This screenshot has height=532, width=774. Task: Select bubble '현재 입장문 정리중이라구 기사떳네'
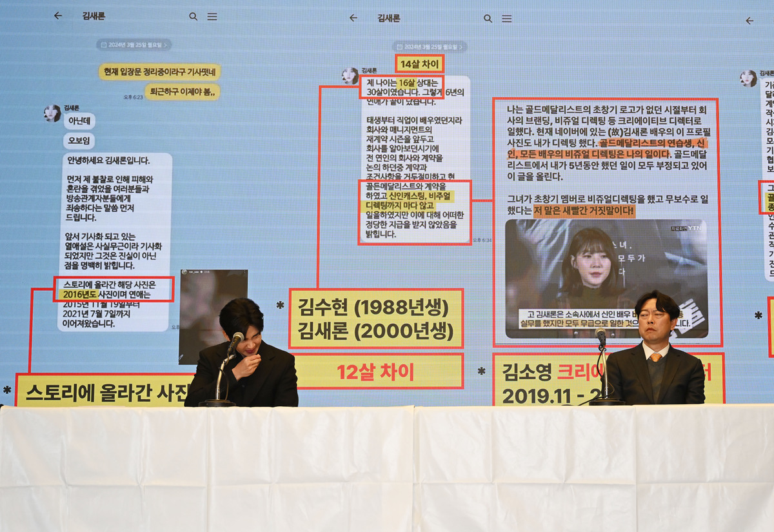159,72
